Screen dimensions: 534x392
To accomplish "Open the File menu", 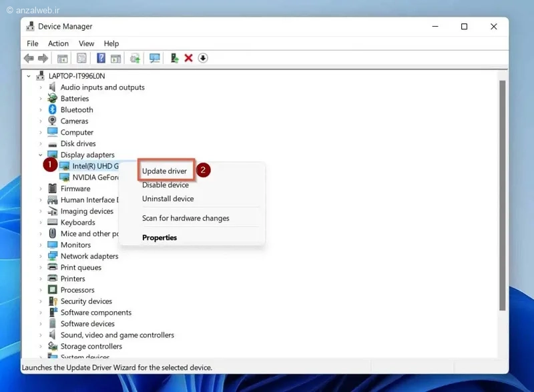I will (x=33, y=43).
